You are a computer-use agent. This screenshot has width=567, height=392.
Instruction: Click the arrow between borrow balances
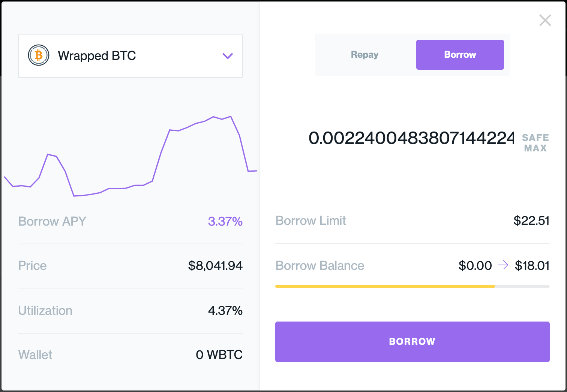coord(503,265)
